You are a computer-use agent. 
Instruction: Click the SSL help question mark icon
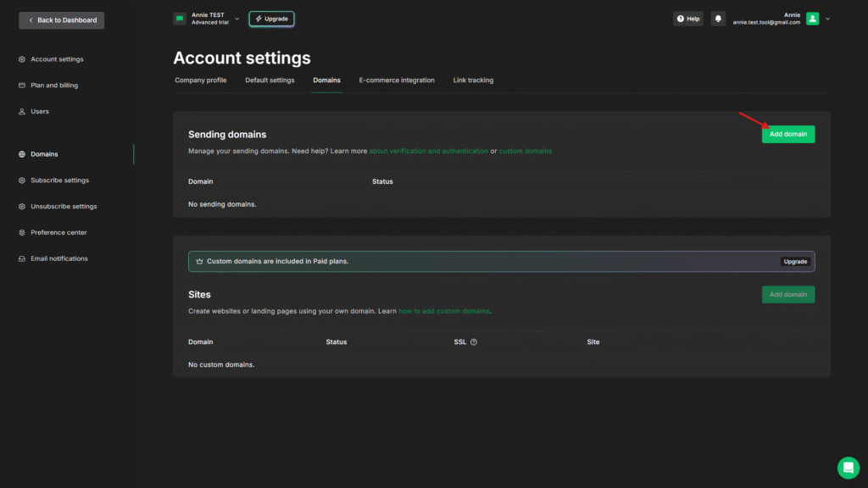474,342
